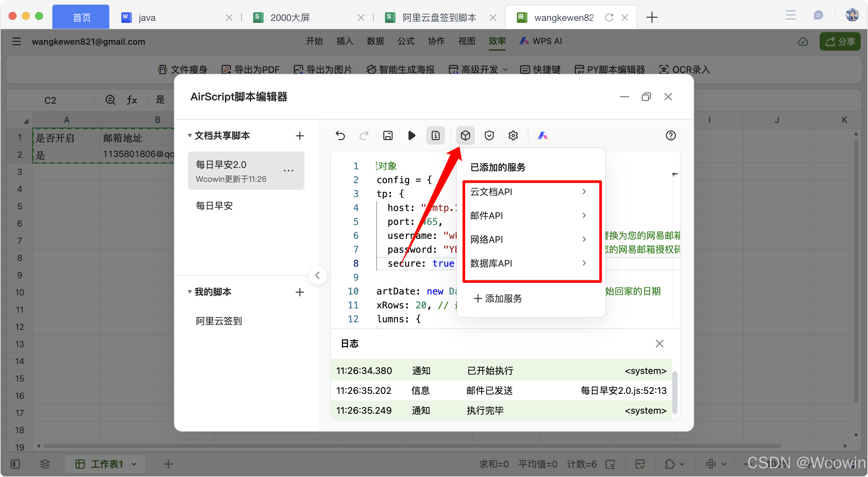Viewport: 868px width, 477px height.
Task: Click the 邮件已发送 log entry
Action: point(501,391)
